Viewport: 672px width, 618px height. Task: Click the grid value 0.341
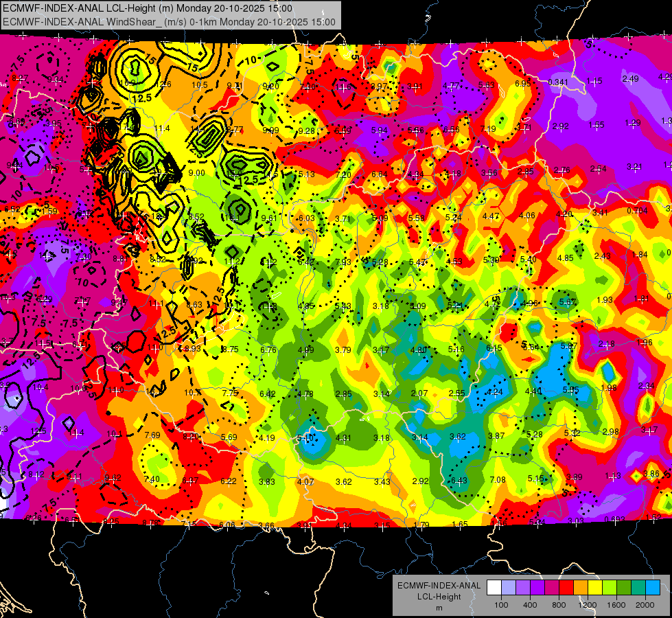point(558,82)
